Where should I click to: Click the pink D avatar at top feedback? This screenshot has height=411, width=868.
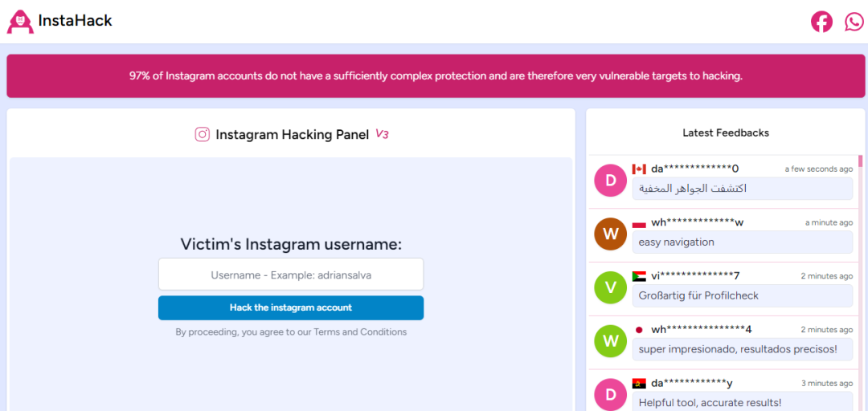(x=611, y=181)
